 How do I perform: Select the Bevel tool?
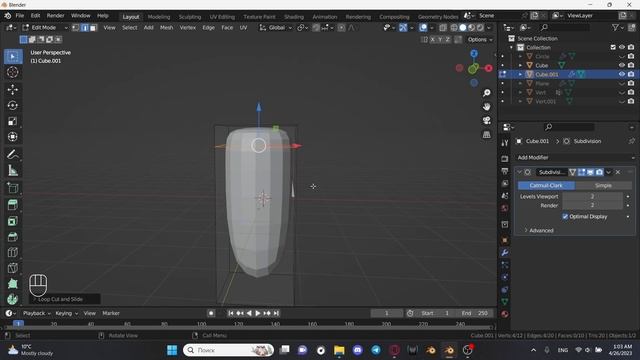point(13,237)
